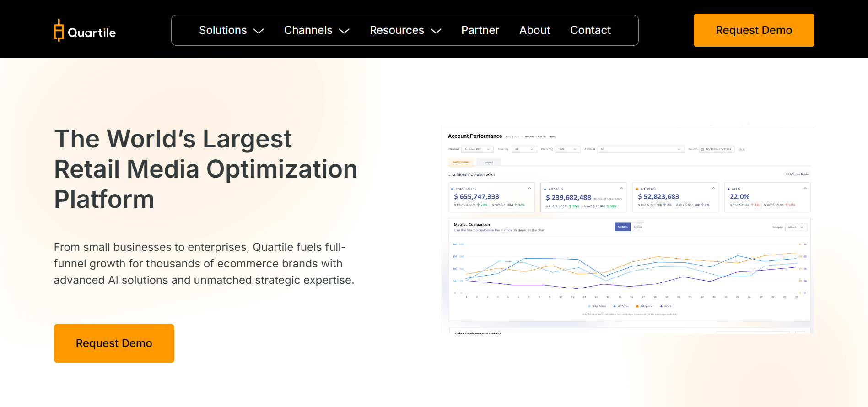
Task: Switch to the events tab
Action: point(489,162)
